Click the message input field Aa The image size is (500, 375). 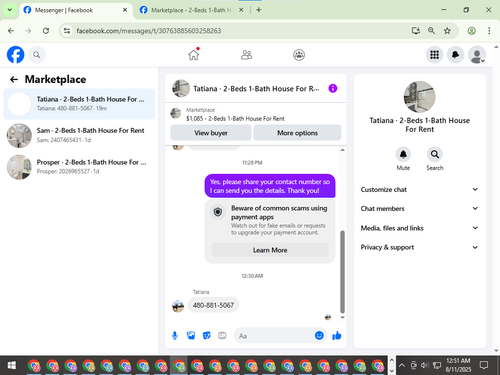(275, 336)
